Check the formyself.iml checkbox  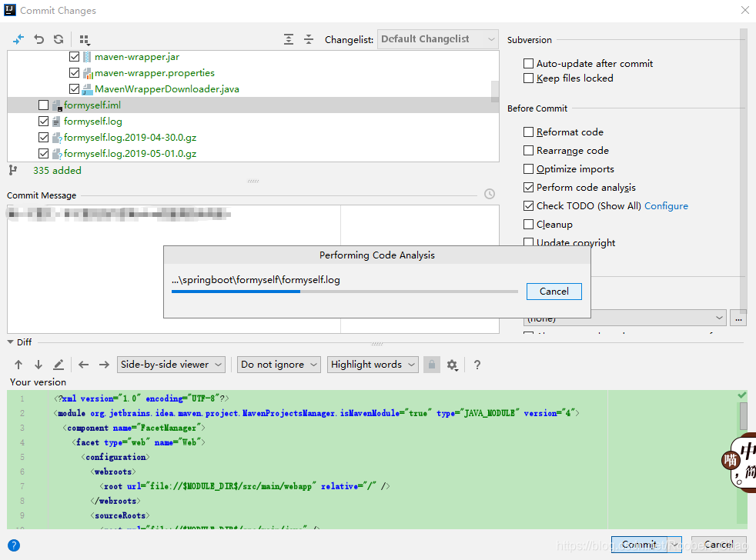pyautogui.click(x=43, y=105)
